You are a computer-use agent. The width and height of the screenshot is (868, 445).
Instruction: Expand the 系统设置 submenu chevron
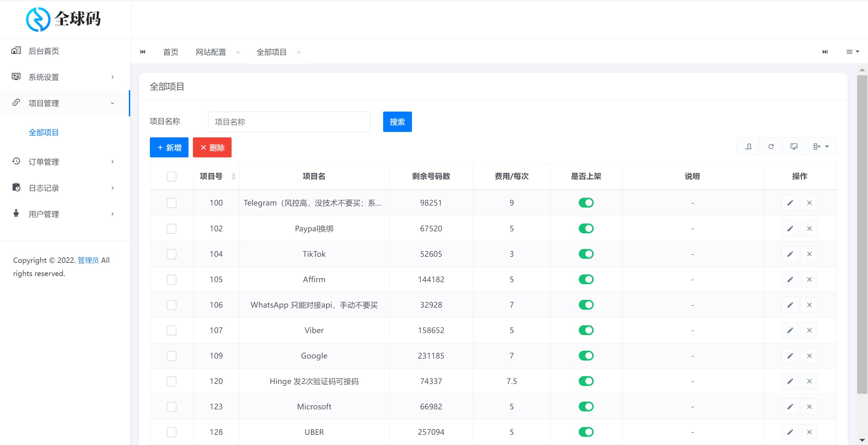[113, 77]
